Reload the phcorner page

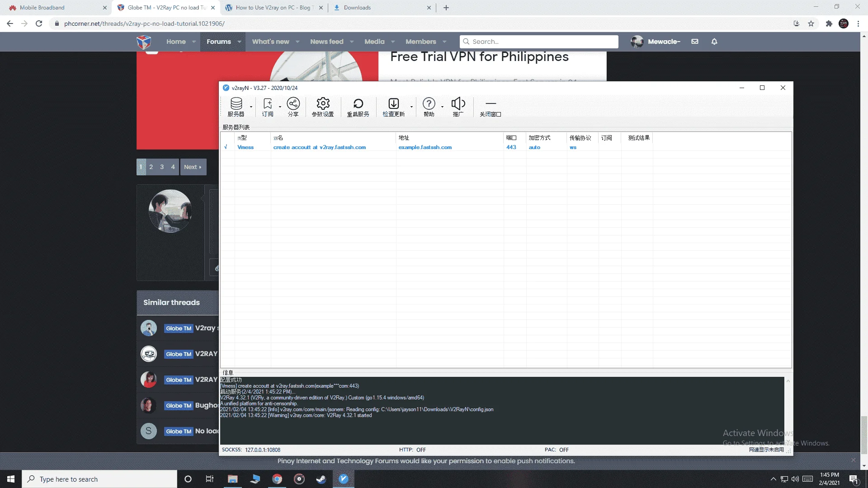coord(39,23)
